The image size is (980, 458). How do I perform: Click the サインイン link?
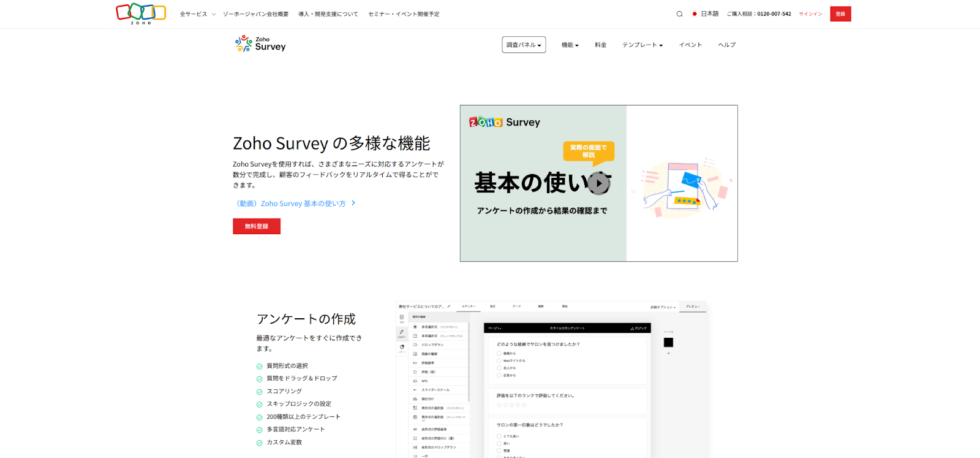[810, 14]
